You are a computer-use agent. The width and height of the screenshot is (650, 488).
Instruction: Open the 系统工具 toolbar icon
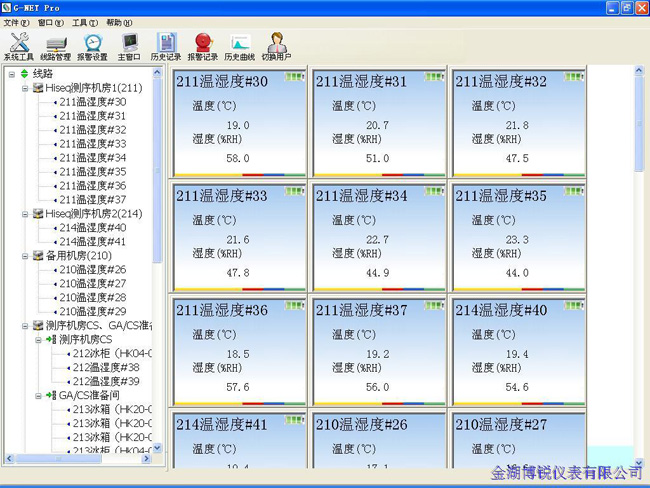coord(18,46)
